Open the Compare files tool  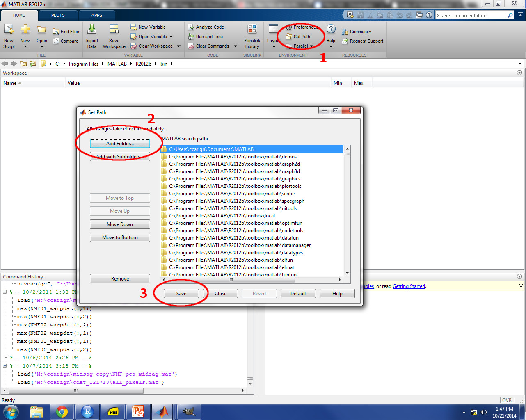(x=66, y=41)
